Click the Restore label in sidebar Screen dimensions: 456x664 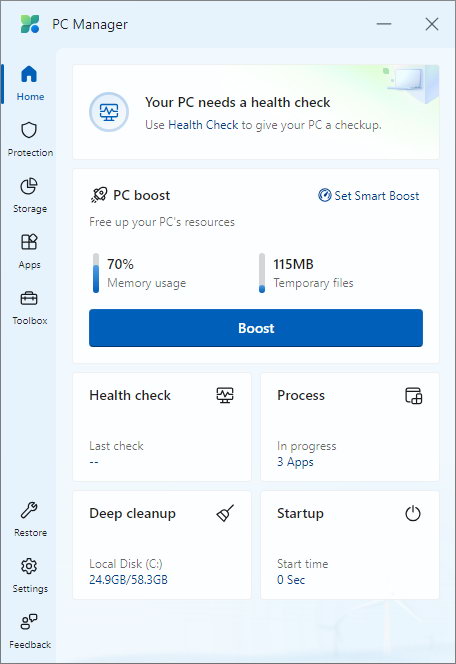click(x=30, y=532)
